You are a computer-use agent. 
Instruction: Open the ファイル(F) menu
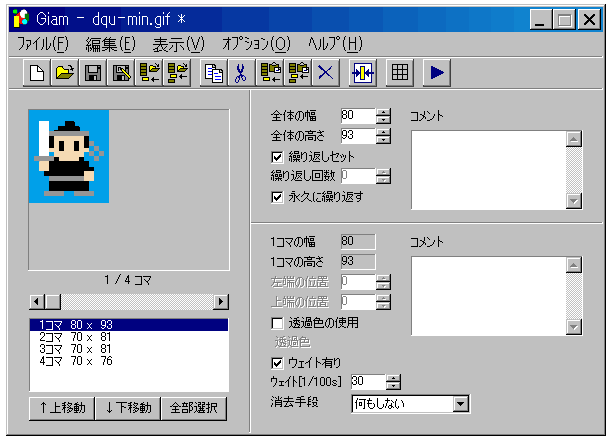pos(43,44)
